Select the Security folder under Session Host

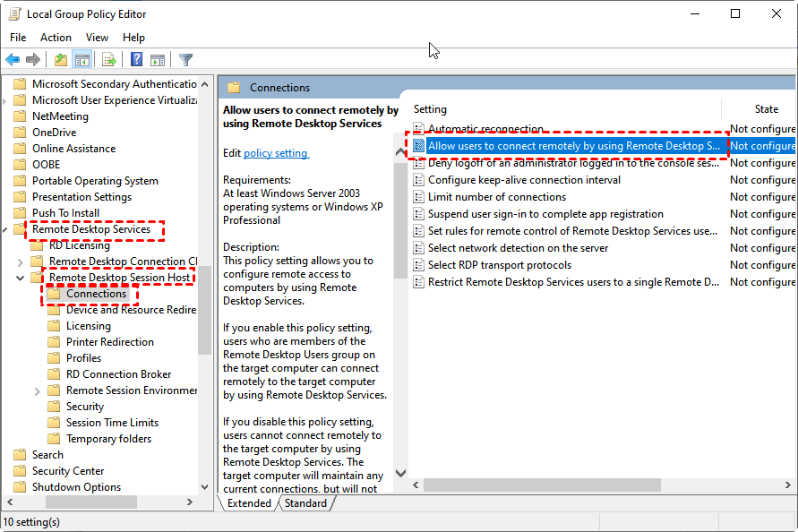click(x=85, y=407)
